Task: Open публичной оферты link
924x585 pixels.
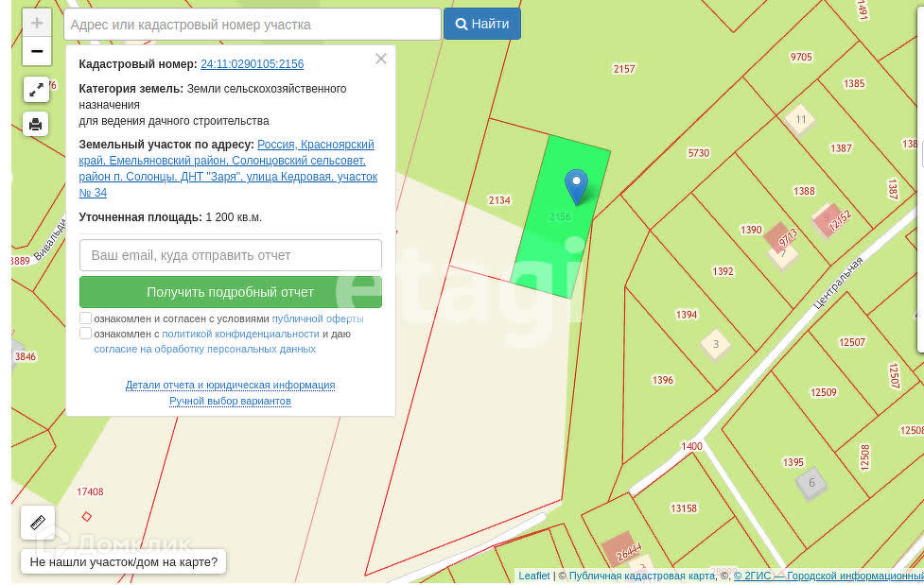Action: click(x=318, y=318)
